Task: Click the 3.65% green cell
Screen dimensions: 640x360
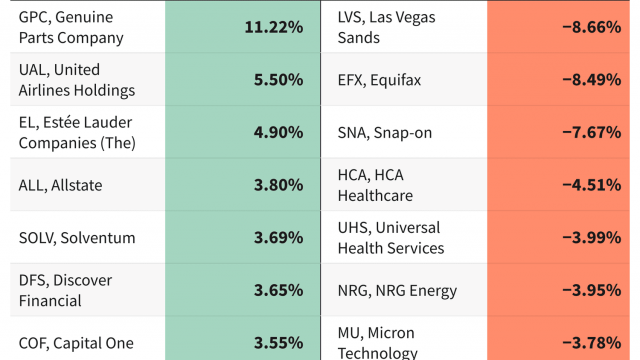Action: [x=243, y=290]
